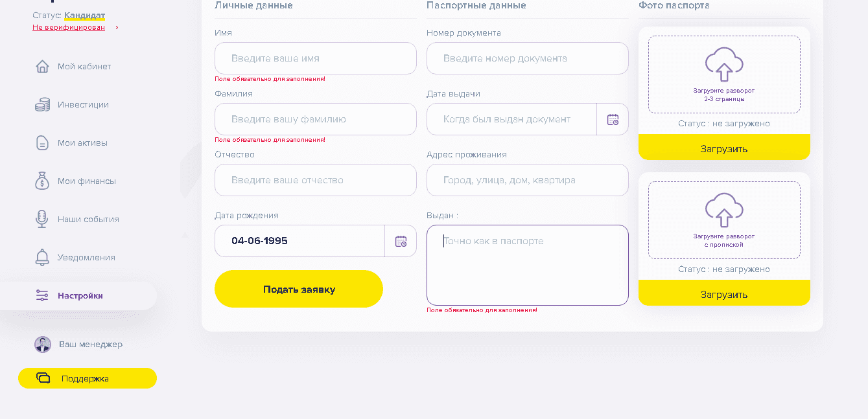
Task: Click the home icon beside Мой кабинет
Action: 42,67
